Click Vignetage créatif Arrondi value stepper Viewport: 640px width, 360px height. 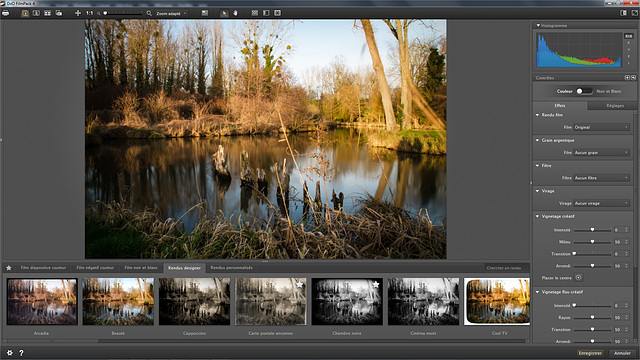(627, 266)
